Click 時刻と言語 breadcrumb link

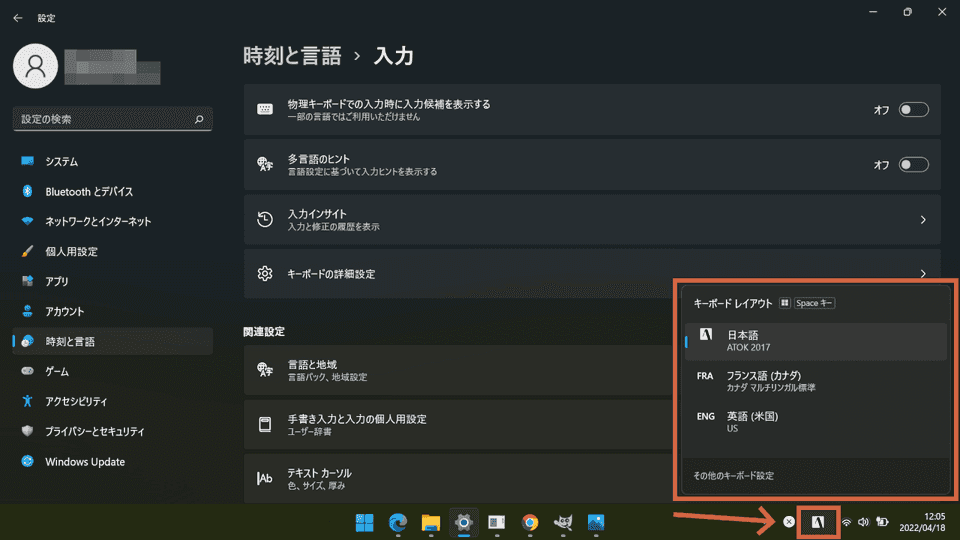coord(292,56)
